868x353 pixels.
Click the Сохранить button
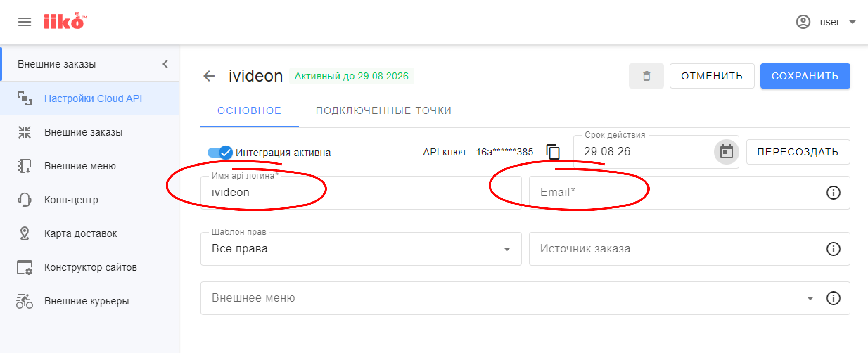coord(805,76)
